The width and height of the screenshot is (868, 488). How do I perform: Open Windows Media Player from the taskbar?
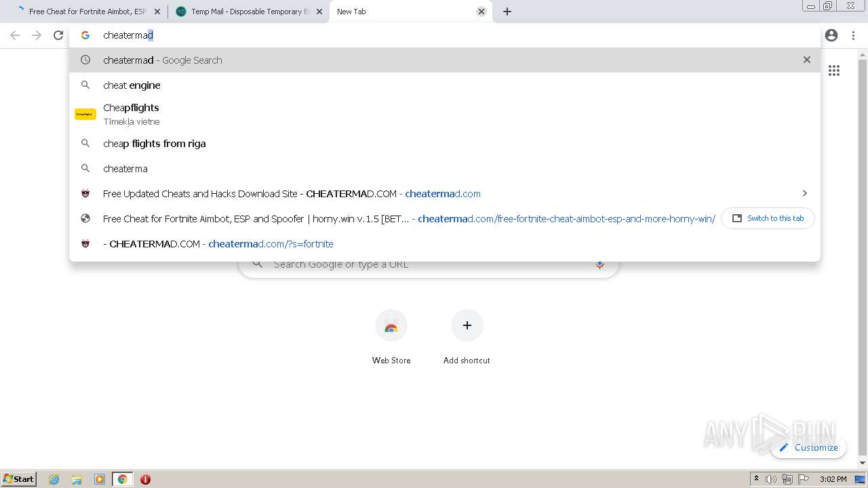point(100,479)
